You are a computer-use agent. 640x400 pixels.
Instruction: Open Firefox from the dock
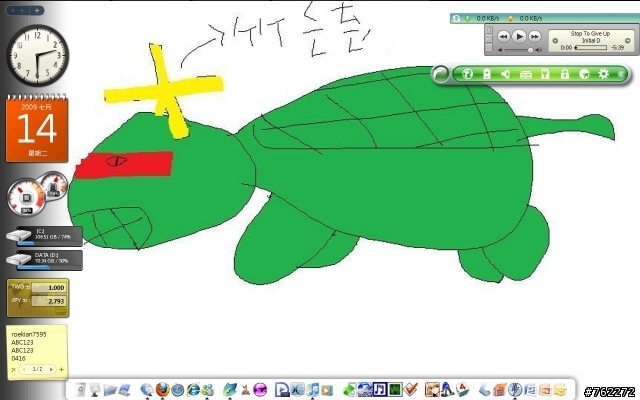(162, 389)
